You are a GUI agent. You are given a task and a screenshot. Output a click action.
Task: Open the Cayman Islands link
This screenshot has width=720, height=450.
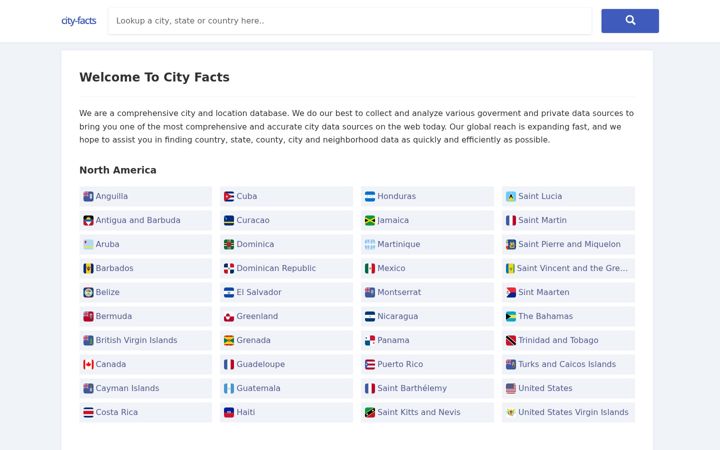click(146, 388)
